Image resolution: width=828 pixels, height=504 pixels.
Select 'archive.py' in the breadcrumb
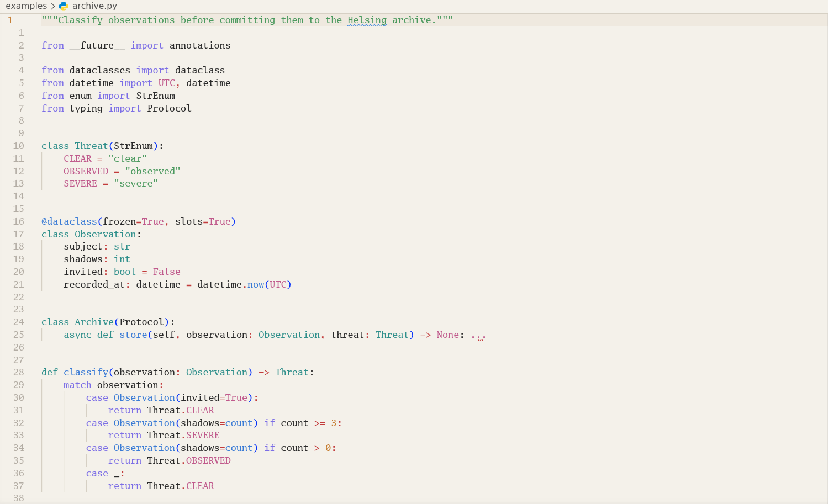click(94, 6)
